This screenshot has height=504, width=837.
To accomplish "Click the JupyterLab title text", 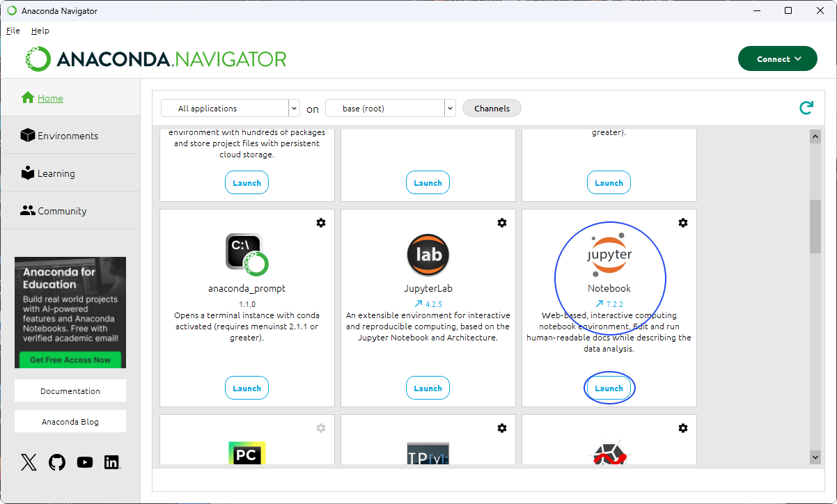I will coord(428,288).
